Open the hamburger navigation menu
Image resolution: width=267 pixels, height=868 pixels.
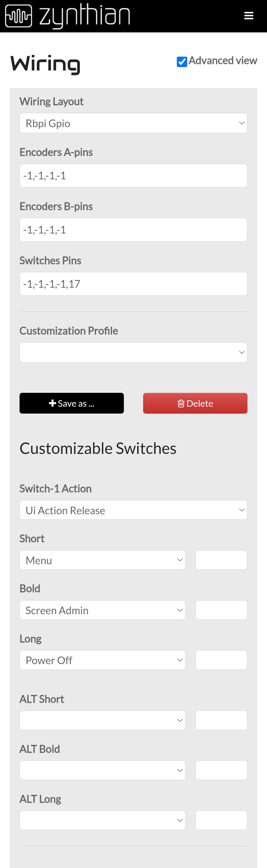click(248, 16)
